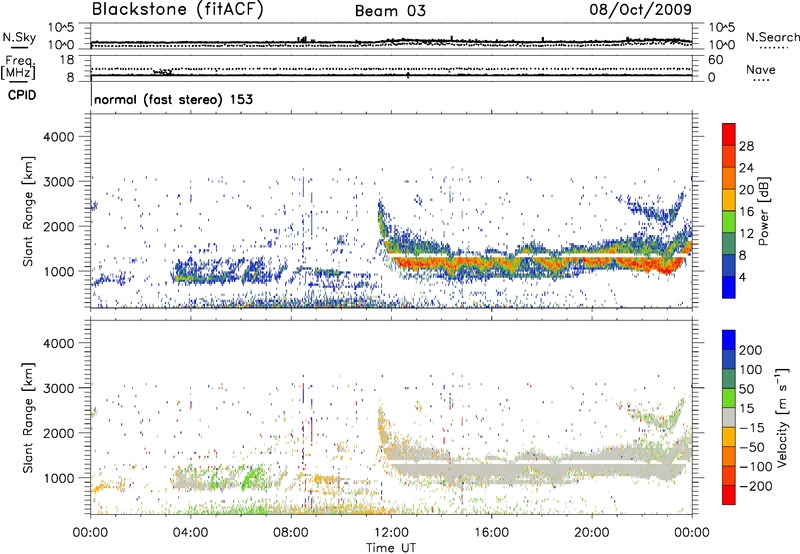This screenshot has height=554, width=800.
Task: Click the '-15' tick on Velocity colorbar
Action: [752, 427]
